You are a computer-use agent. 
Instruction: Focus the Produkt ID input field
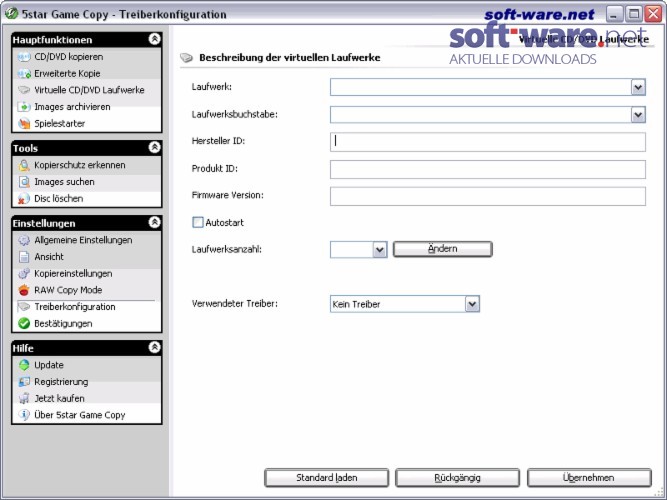(487, 169)
